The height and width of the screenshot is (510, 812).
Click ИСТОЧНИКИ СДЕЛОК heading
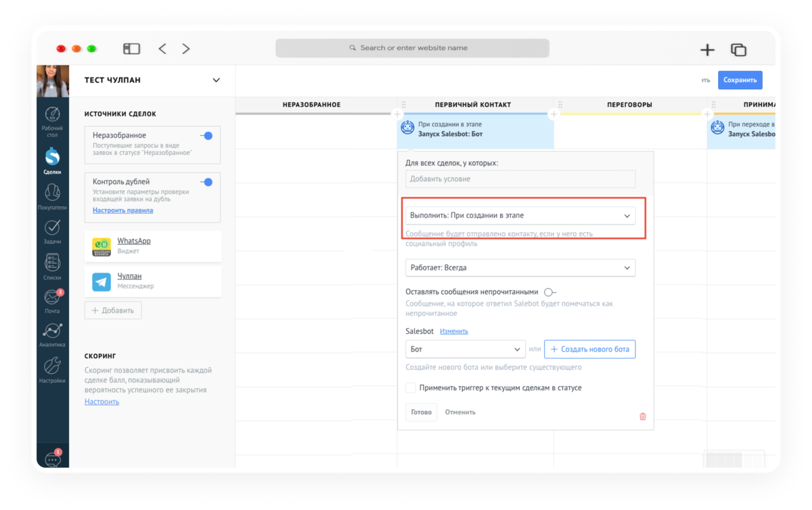[120, 114]
